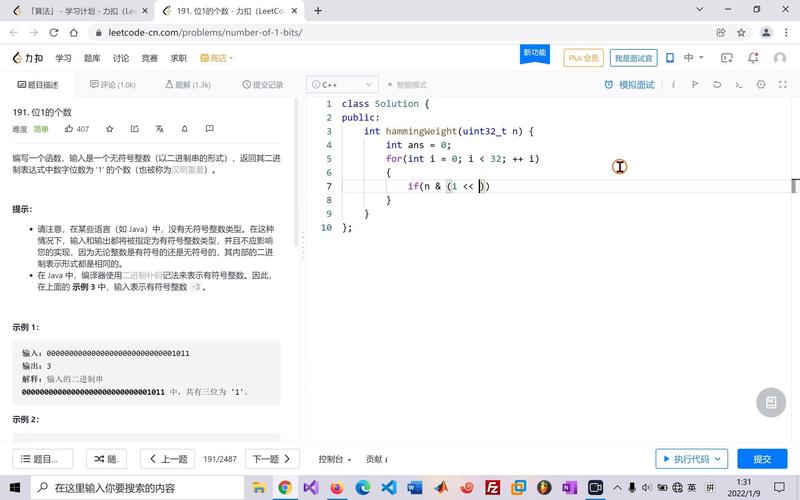Click the share icon under the problem title
Image resolution: width=800 pixels, height=500 pixels.
point(135,129)
